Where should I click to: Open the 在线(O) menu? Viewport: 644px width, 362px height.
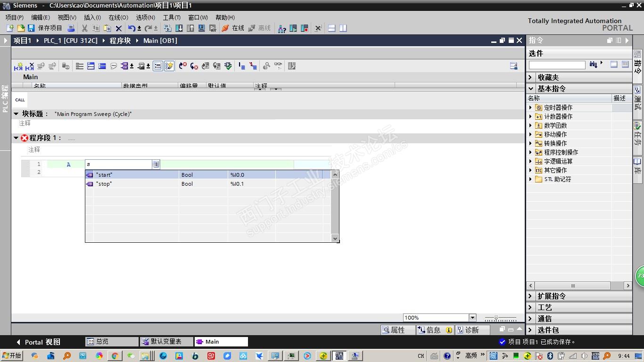pyautogui.click(x=118, y=17)
